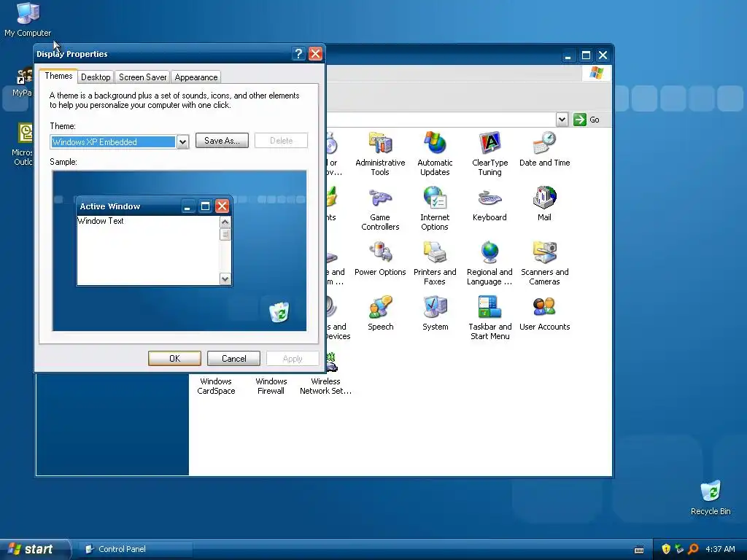Select Recycle Bin on the desktop
This screenshot has width=747, height=560.
(711, 497)
